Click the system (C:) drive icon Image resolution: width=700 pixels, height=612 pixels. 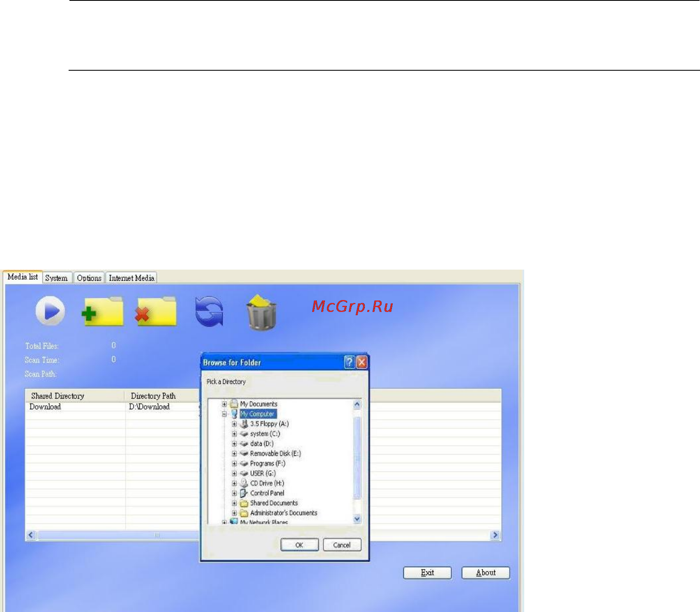244,434
